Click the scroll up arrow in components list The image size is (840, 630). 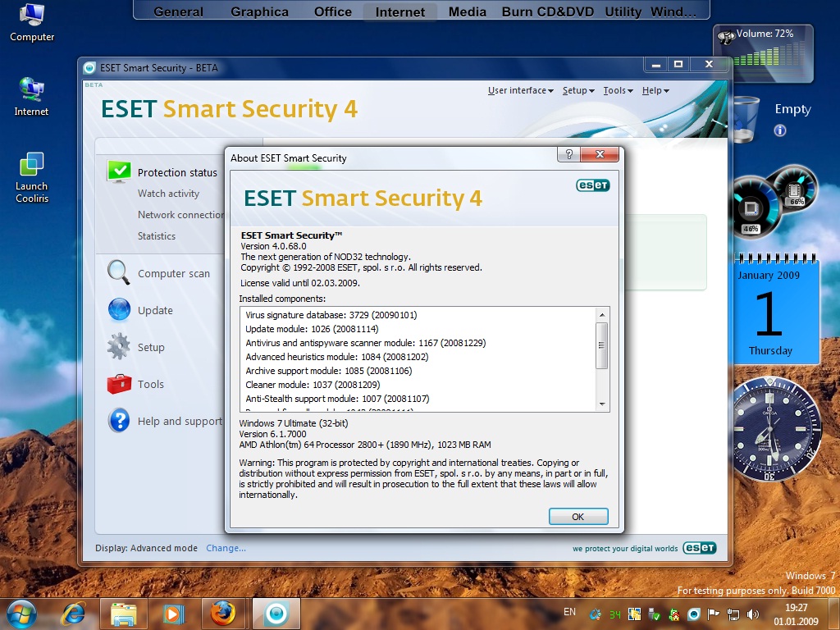point(602,315)
